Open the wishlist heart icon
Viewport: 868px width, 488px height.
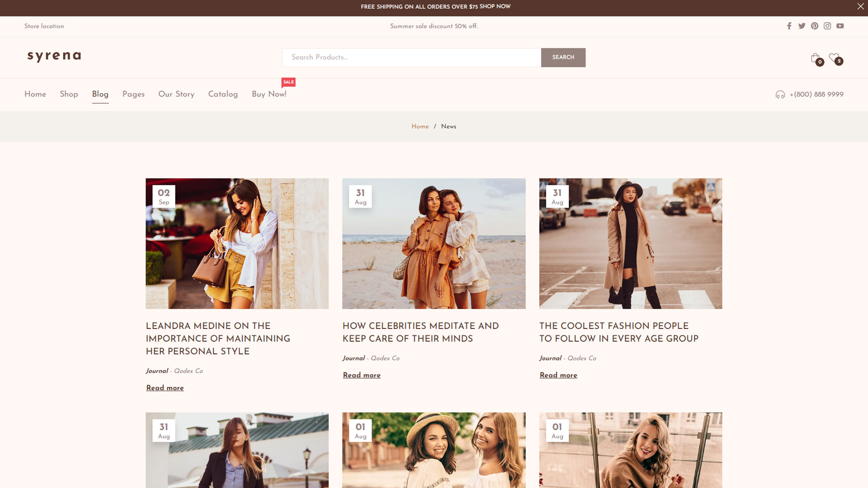835,59
